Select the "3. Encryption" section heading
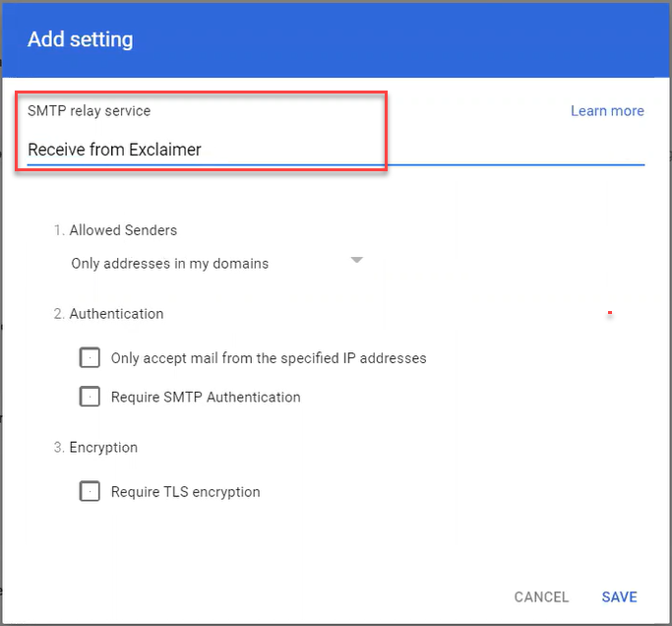Screen dimensions: 672x626 95,447
